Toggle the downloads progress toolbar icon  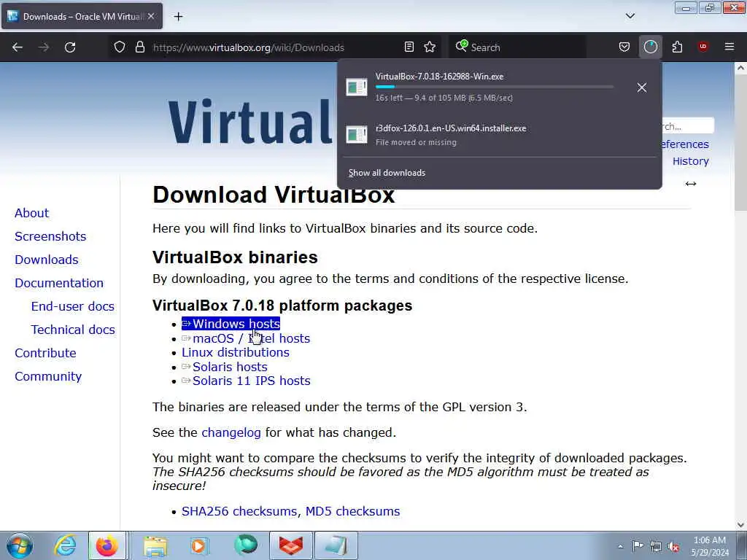tap(650, 47)
